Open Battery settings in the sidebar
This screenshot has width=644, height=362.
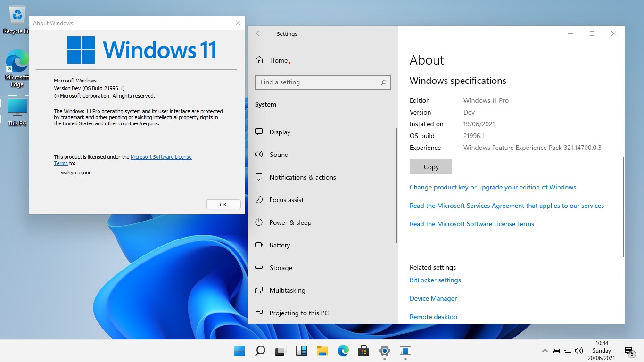coord(322,245)
